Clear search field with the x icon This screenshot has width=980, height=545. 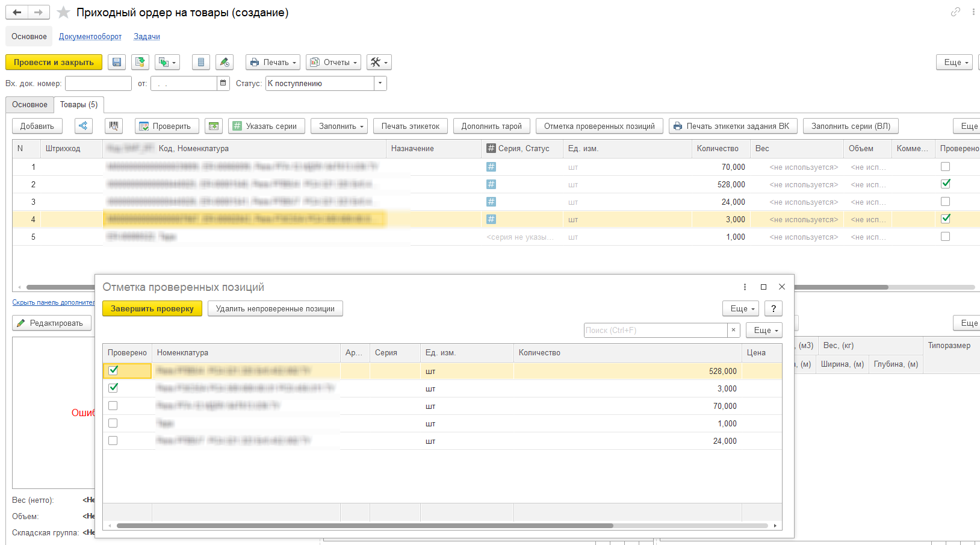(733, 330)
